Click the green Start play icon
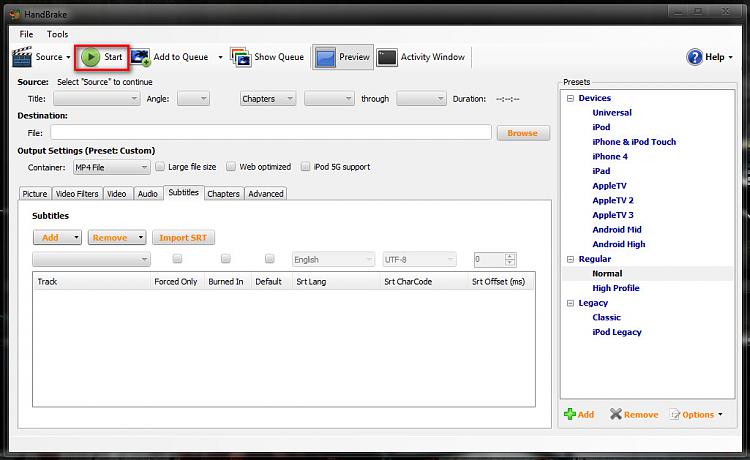 (x=90, y=57)
